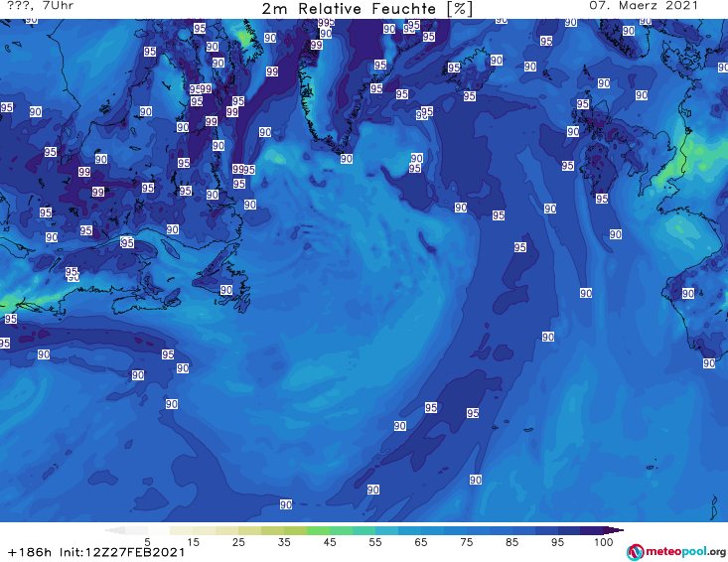Click the '???, 7Uhr' time label

pyautogui.click(x=41, y=6)
